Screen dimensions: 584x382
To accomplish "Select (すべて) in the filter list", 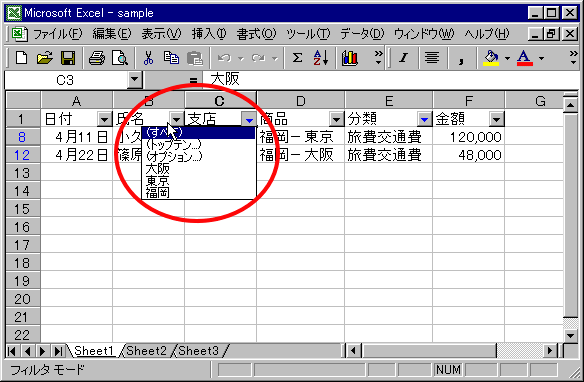I will coord(199,132).
